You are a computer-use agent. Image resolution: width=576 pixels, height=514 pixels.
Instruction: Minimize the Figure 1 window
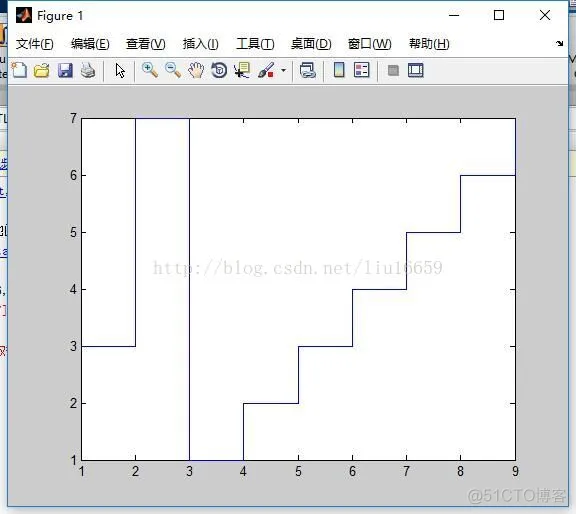[454, 15]
